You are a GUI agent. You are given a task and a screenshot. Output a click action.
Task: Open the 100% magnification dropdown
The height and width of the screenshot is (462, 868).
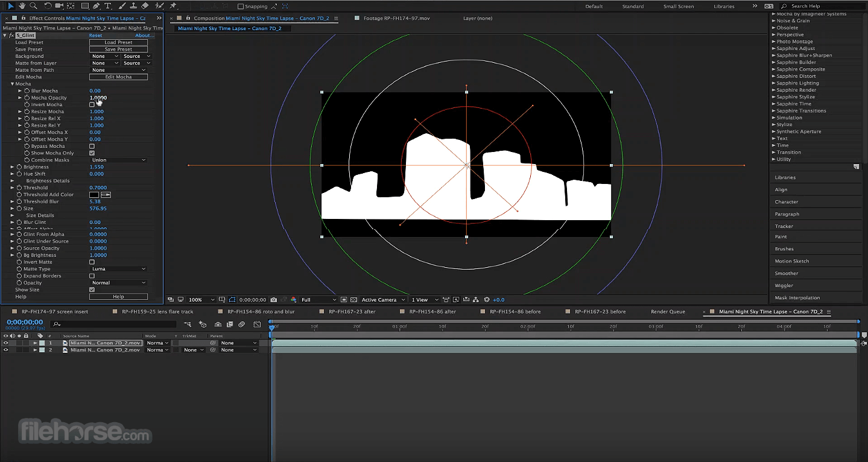201,300
